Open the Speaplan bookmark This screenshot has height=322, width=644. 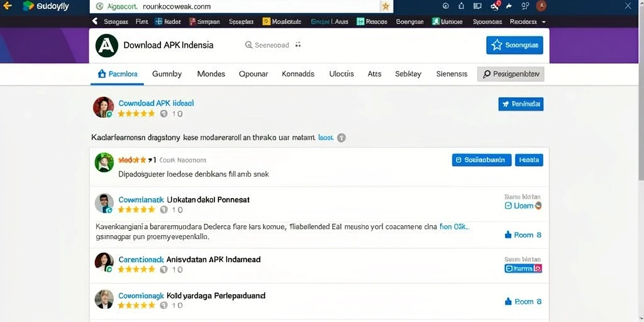pos(241,22)
